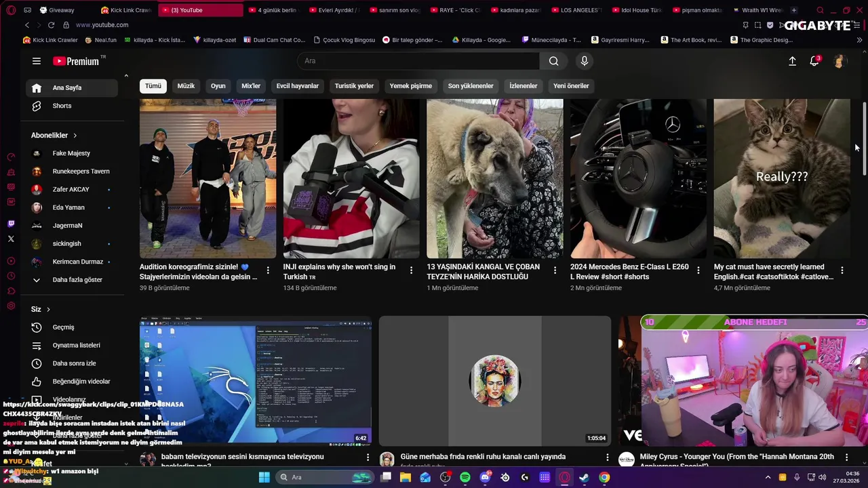Open Shorts from the sidebar

[x=72, y=106]
